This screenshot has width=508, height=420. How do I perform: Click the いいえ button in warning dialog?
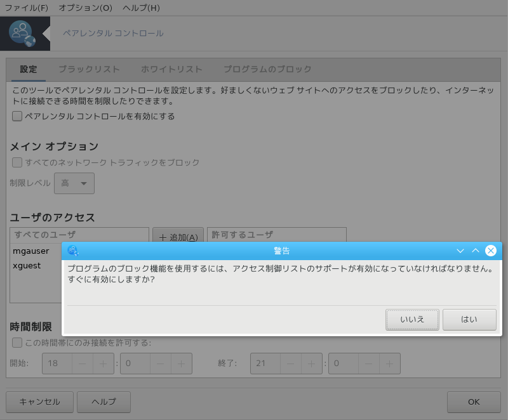click(x=412, y=320)
